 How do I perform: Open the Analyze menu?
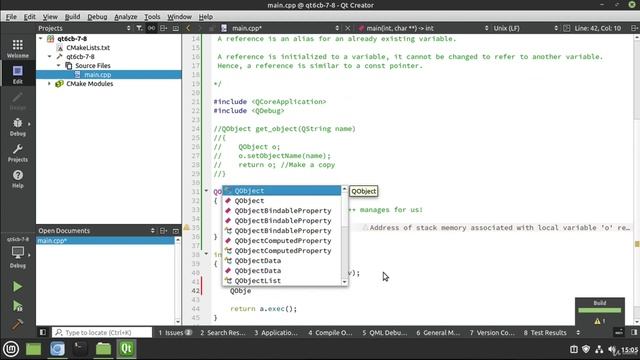click(x=126, y=17)
